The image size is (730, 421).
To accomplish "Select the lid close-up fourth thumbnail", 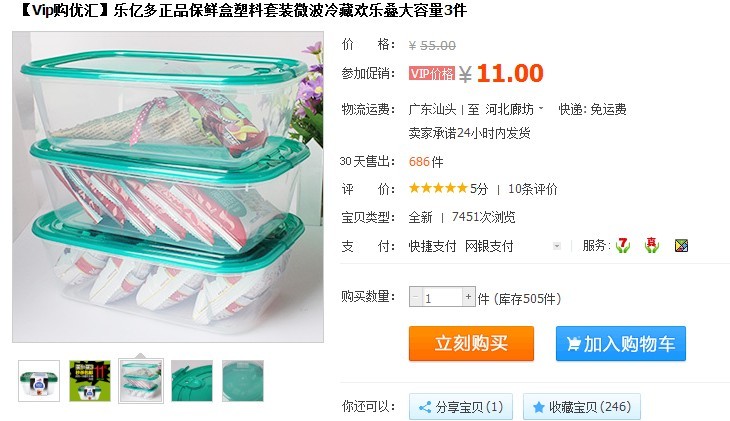I will (x=192, y=380).
